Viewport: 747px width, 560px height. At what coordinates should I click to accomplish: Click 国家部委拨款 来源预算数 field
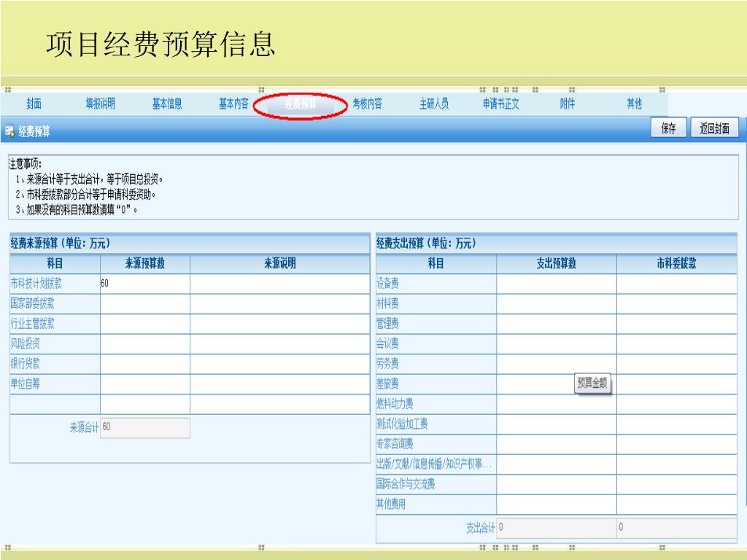[145, 304]
